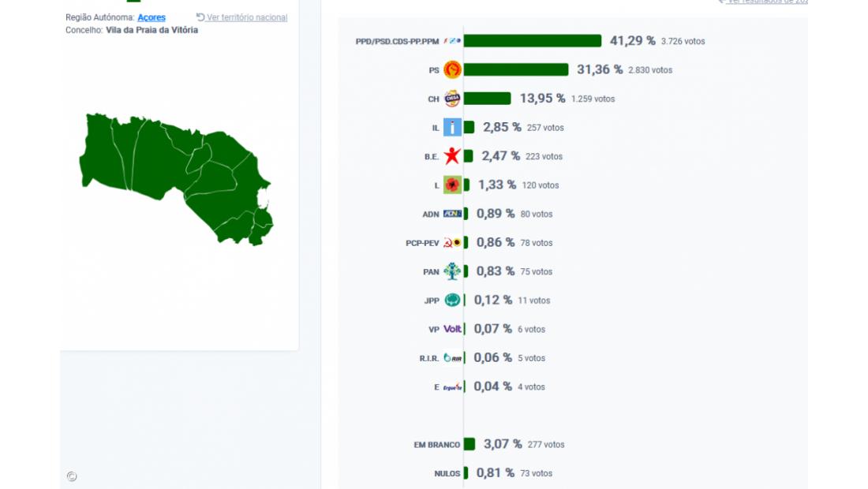
Task: Click the EM BRANCO result bar
Action: pos(470,444)
